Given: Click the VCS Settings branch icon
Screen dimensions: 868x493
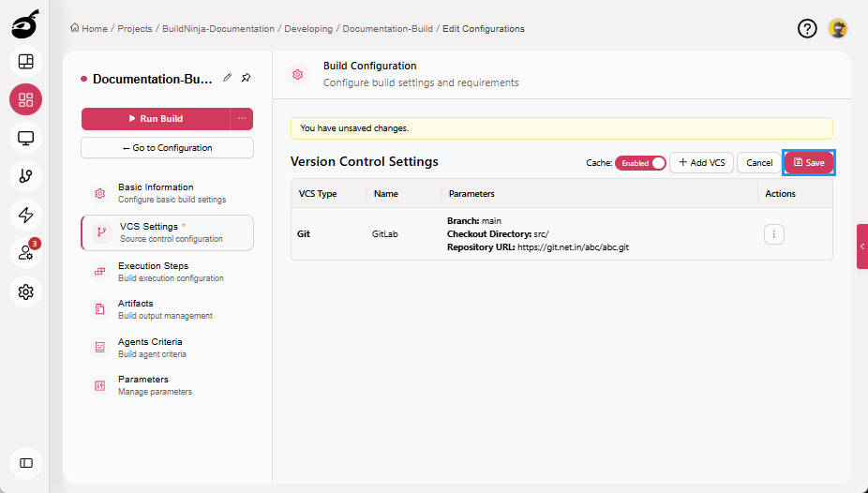Looking at the screenshot, I should 101,232.
